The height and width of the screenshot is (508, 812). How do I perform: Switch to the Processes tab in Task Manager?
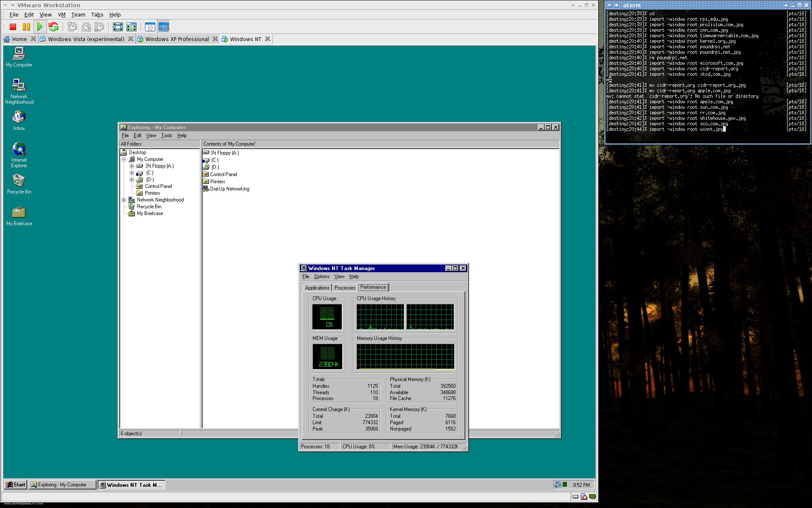click(x=345, y=288)
